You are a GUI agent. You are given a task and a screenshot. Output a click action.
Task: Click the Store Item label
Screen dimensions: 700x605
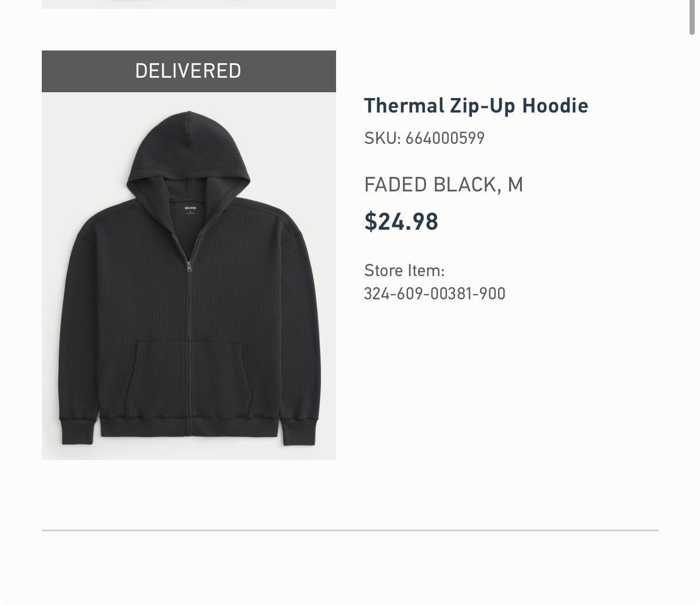click(405, 270)
